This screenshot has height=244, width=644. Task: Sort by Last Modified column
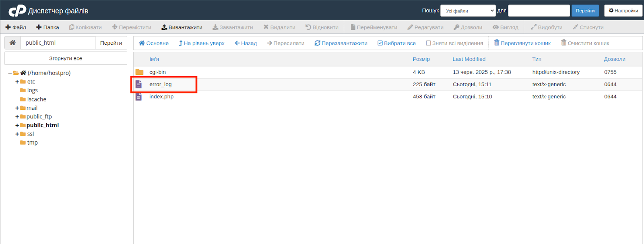pyautogui.click(x=469, y=59)
